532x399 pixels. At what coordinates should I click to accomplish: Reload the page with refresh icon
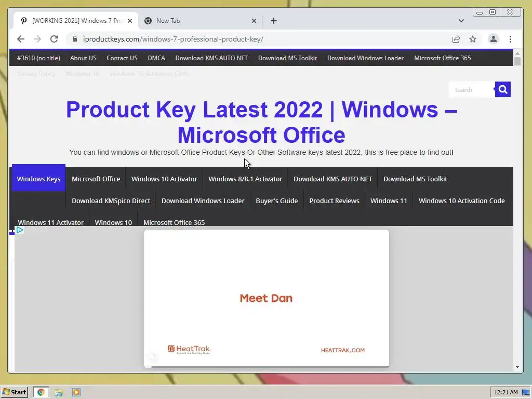point(54,39)
